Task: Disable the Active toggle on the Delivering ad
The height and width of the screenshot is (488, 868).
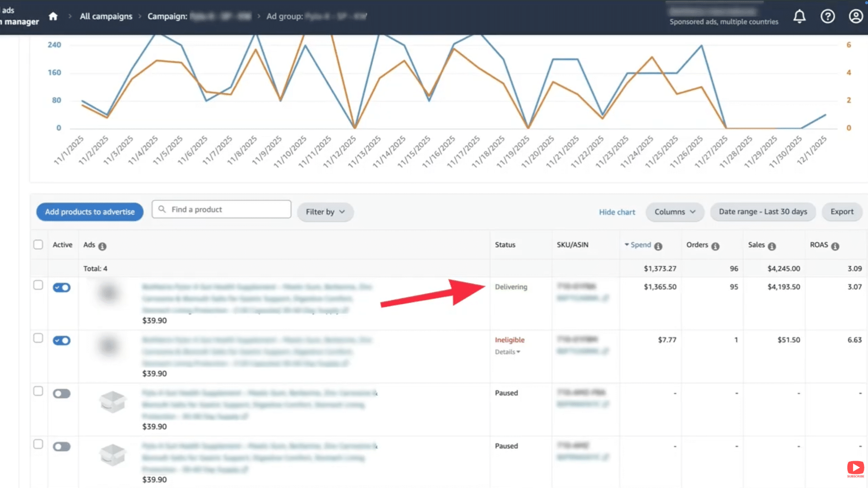Action: tap(62, 287)
